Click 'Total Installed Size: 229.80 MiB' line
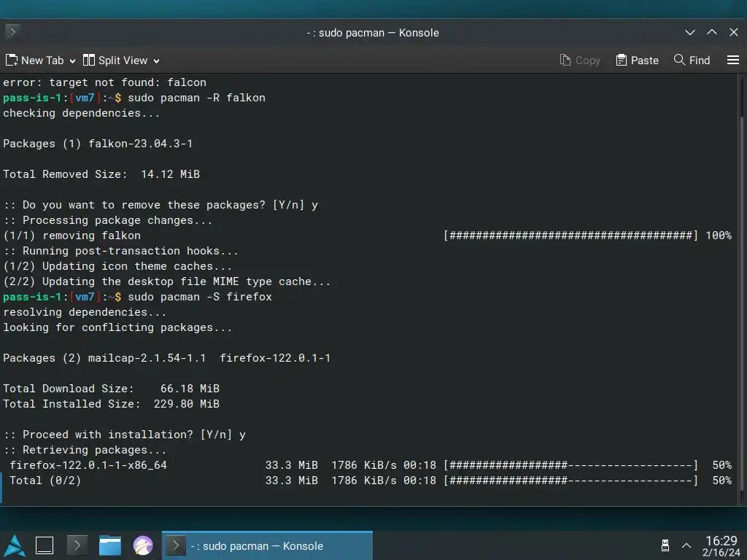The image size is (747, 560). (111, 404)
